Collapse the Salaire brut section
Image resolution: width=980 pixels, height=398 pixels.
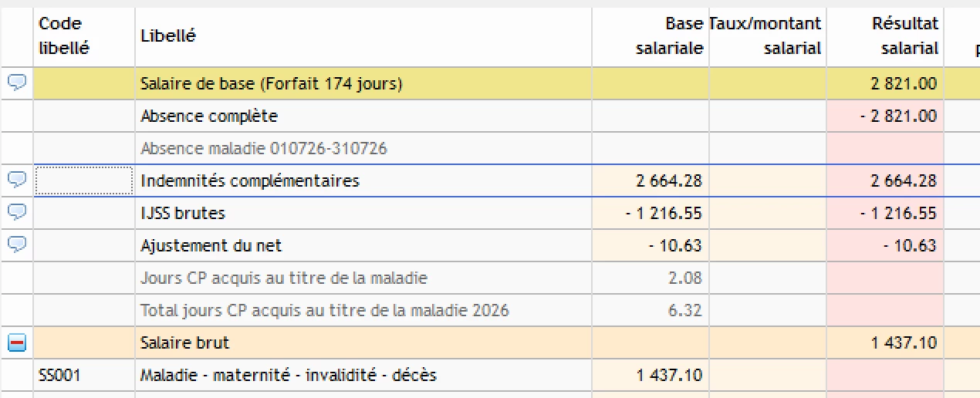coord(17,342)
